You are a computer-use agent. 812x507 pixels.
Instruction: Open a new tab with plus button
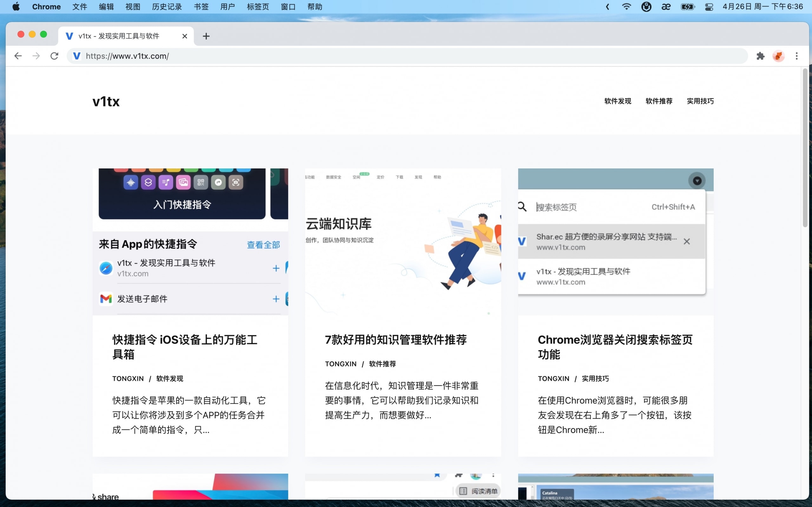click(206, 36)
